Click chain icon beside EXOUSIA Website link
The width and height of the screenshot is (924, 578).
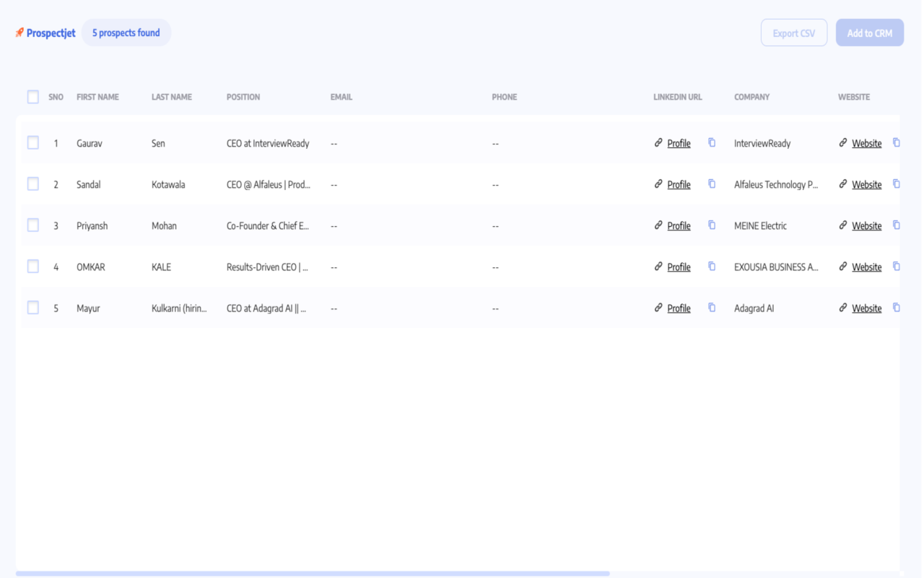[x=843, y=267]
